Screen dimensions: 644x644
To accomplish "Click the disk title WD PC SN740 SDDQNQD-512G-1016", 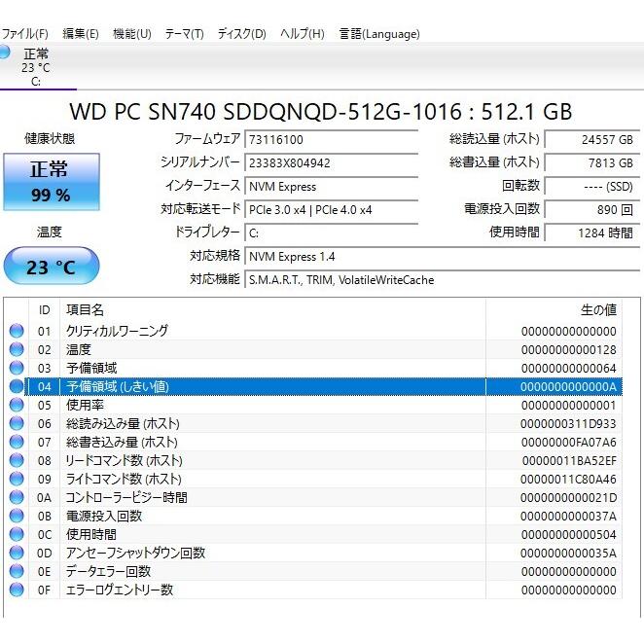I will [x=266, y=111].
